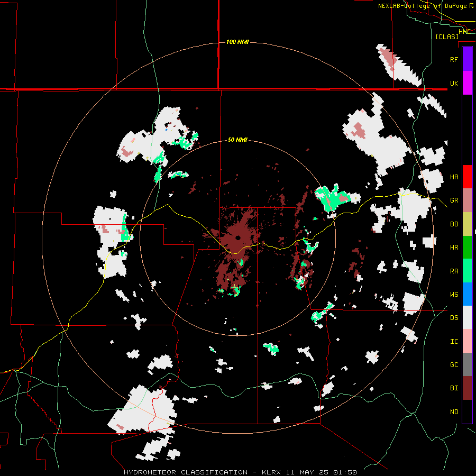476x476 pixels.
Task: Click the "BI" legend label
Action: point(454,388)
